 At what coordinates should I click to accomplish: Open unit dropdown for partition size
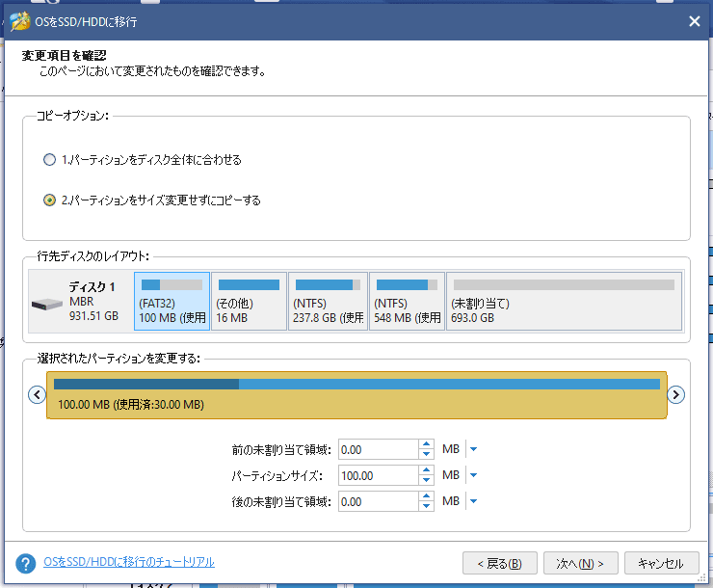[473, 475]
